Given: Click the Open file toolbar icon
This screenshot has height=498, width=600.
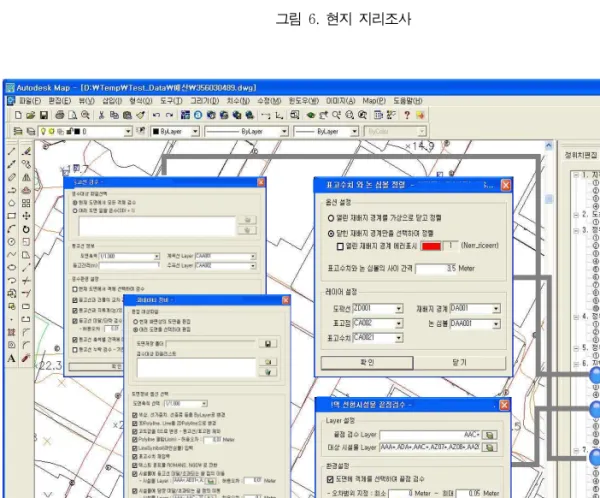Looking at the screenshot, I should coord(31,115).
